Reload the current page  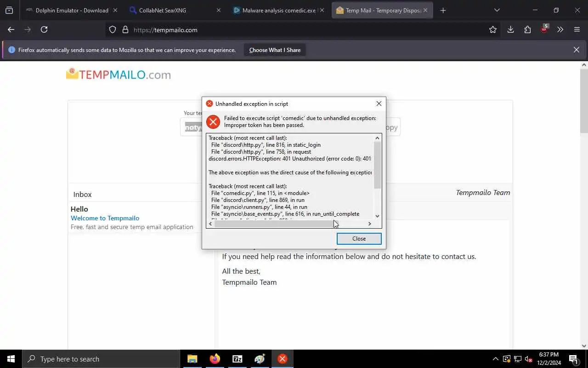(44, 29)
